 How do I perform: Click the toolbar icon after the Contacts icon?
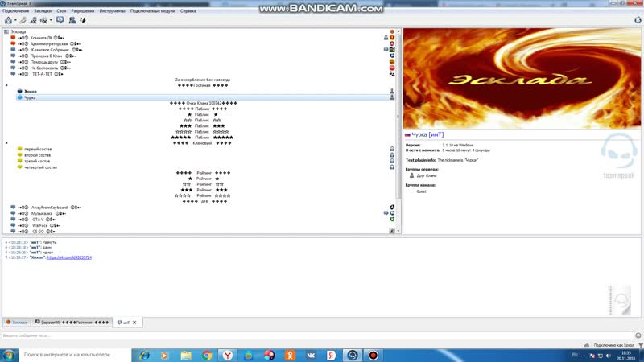[x=83, y=20]
